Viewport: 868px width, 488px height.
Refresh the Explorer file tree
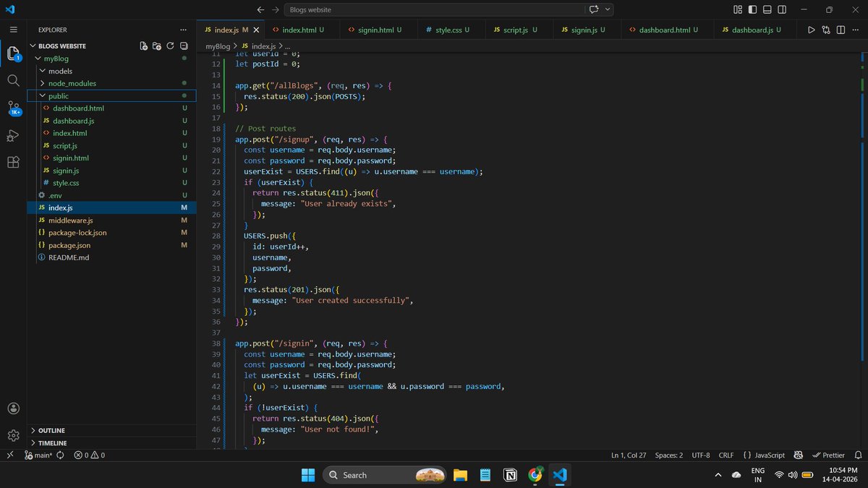(x=170, y=46)
